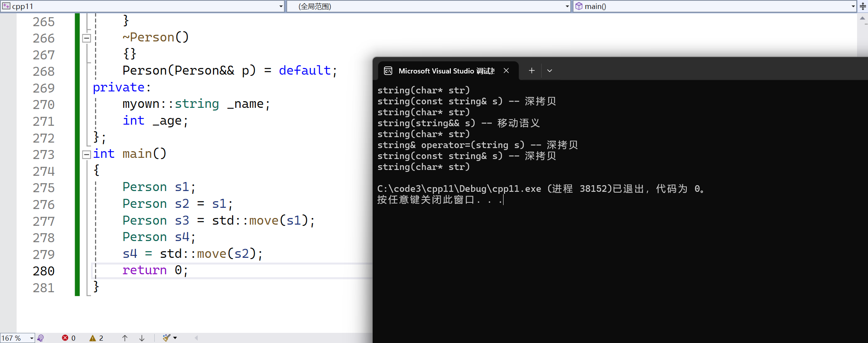Image resolution: width=868 pixels, height=343 pixels.
Task: Click 'int _age;' member declaration
Action: point(155,121)
